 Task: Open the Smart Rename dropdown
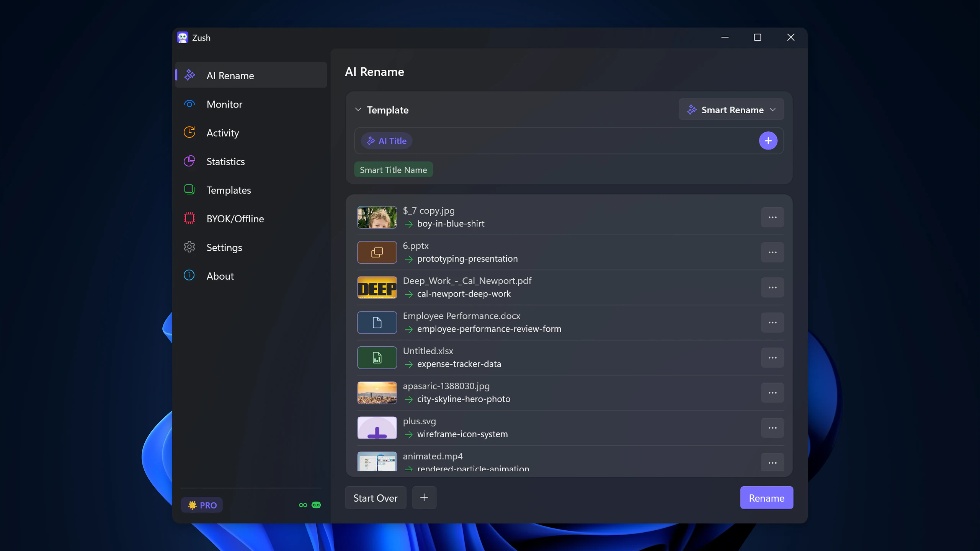[731, 110]
